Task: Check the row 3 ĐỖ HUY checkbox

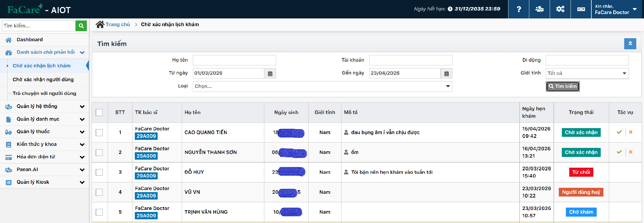Action: [99, 172]
